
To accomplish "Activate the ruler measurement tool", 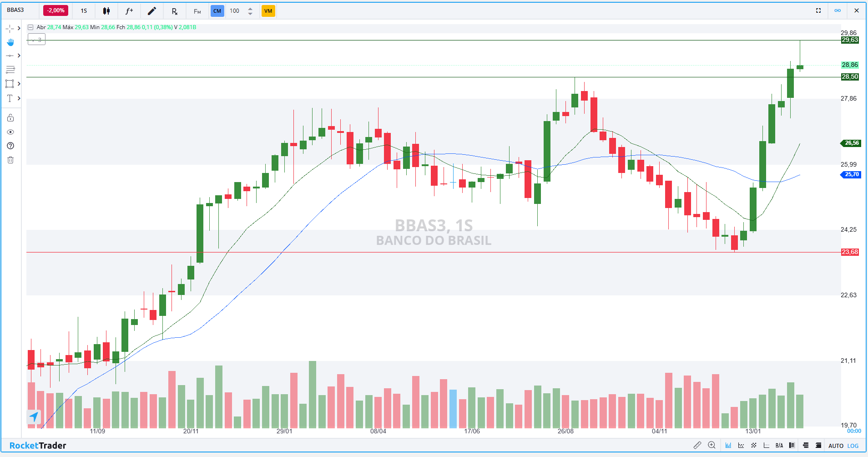I will 697,445.
